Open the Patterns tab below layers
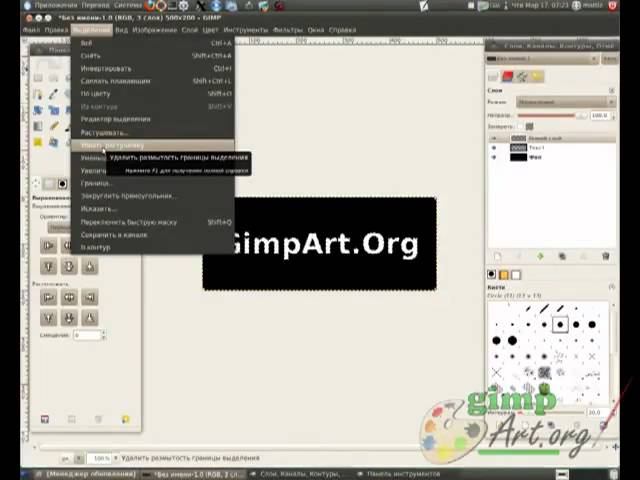The height and width of the screenshot is (480, 640). coord(504,275)
